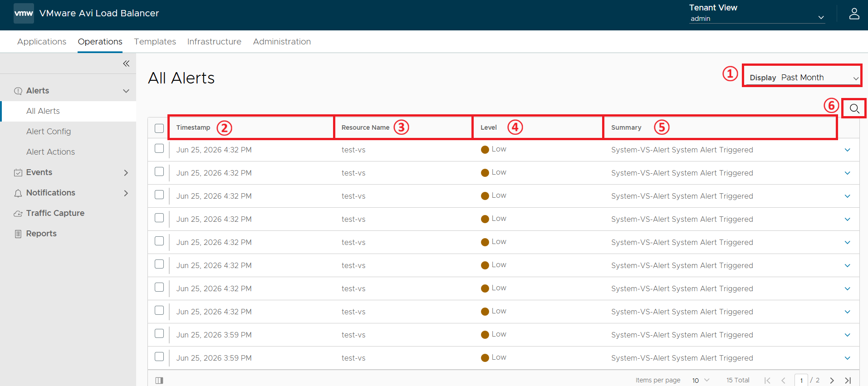The height and width of the screenshot is (386, 868).
Task: Switch to the Administration tab
Action: 282,41
